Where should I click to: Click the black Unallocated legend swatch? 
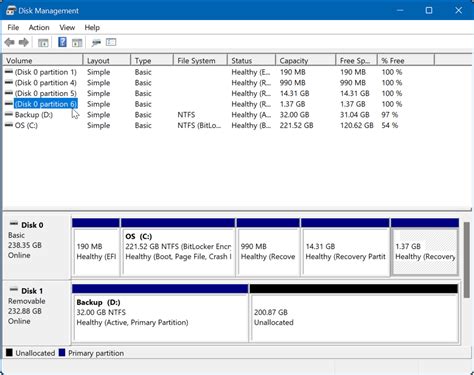click(x=9, y=353)
